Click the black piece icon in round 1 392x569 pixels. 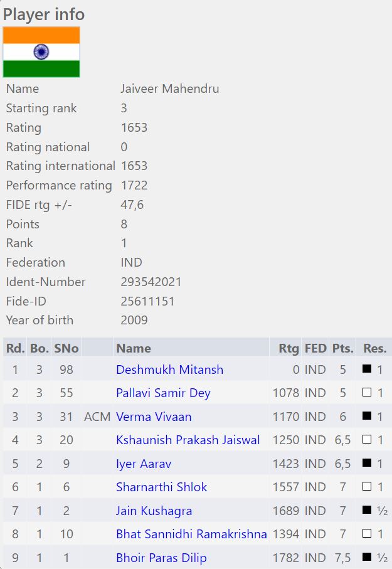point(368,370)
